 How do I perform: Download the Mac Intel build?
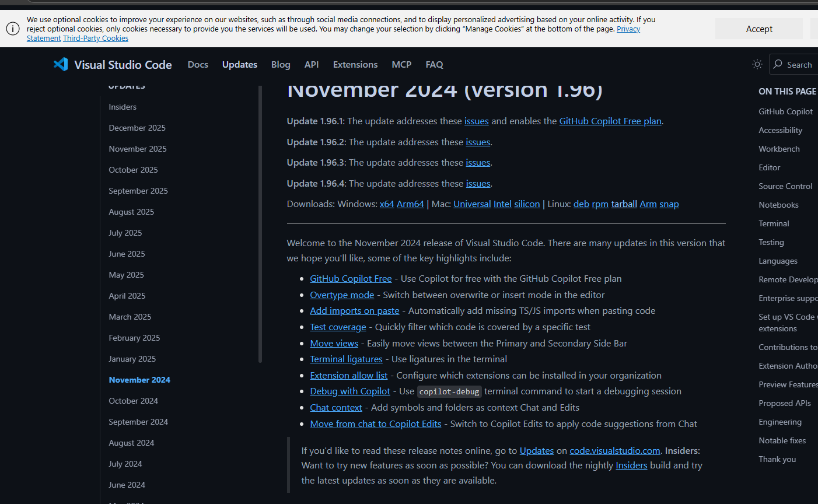(502, 204)
